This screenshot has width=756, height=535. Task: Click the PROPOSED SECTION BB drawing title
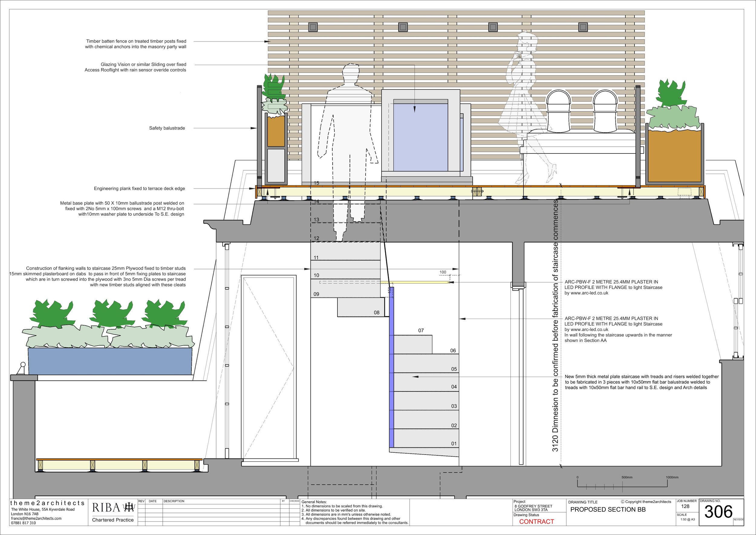608,510
